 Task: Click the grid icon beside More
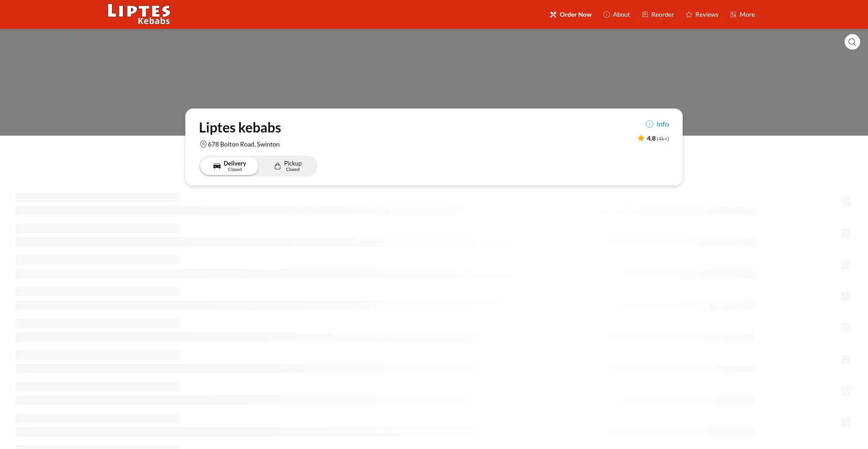(733, 14)
